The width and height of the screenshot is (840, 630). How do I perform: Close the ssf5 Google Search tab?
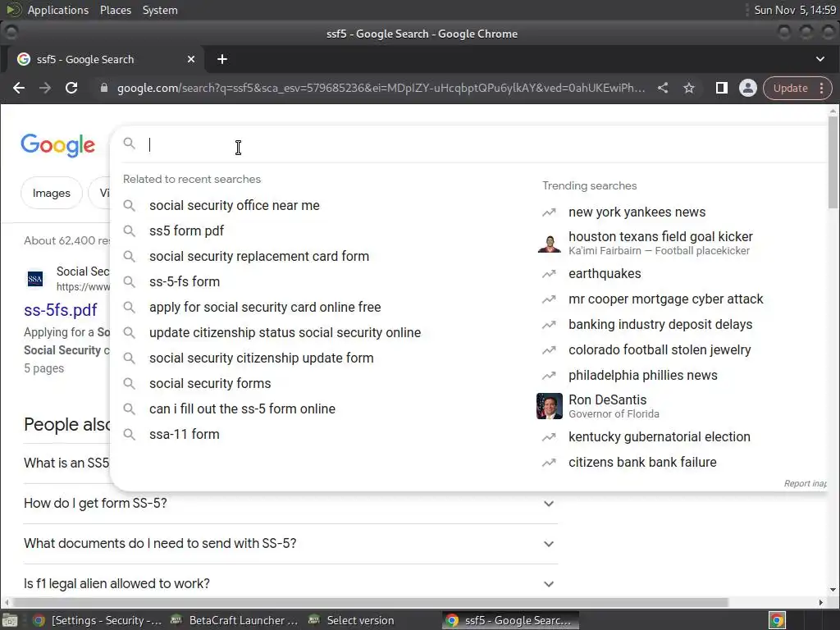[190, 59]
